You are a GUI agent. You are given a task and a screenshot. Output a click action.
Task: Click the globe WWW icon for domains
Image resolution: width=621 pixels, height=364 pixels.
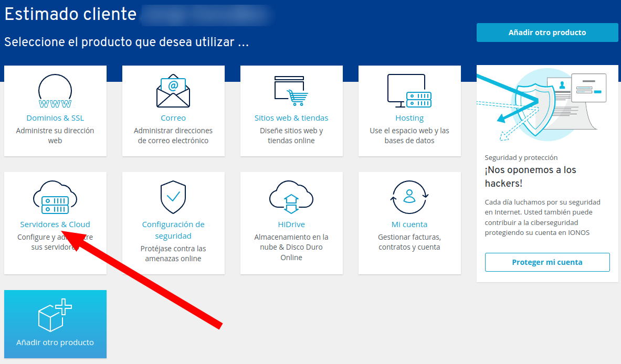(55, 92)
